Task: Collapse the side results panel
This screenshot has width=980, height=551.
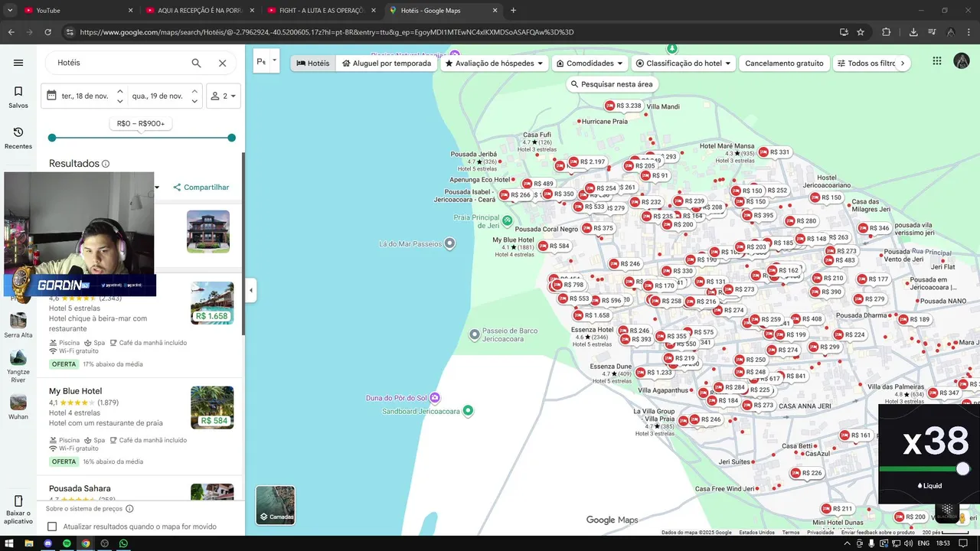Action: click(250, 290)
